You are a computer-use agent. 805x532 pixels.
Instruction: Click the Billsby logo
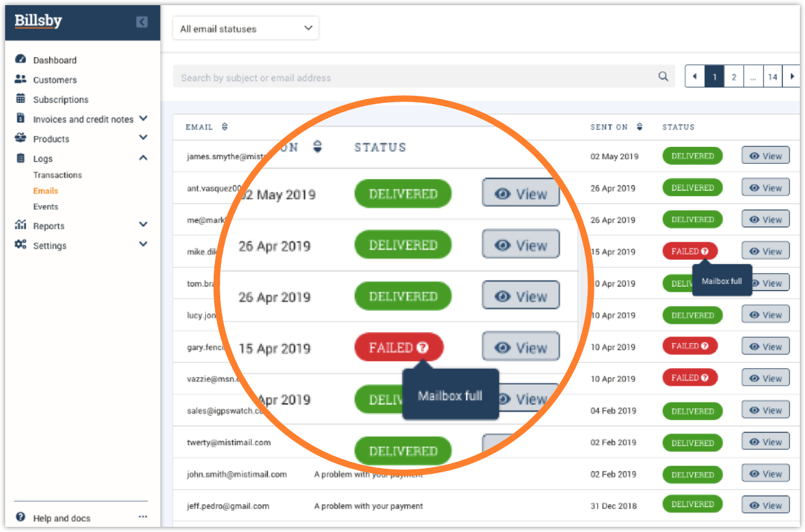coord(38,21)
